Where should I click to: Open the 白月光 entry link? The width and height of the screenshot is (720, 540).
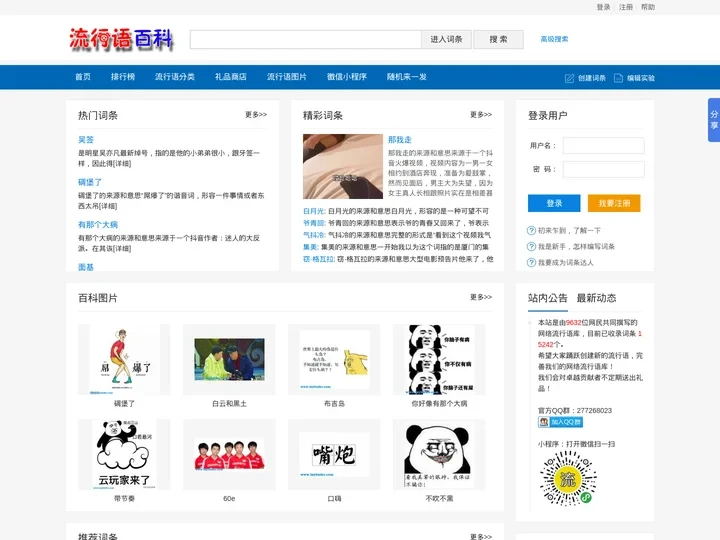(314, 211)
